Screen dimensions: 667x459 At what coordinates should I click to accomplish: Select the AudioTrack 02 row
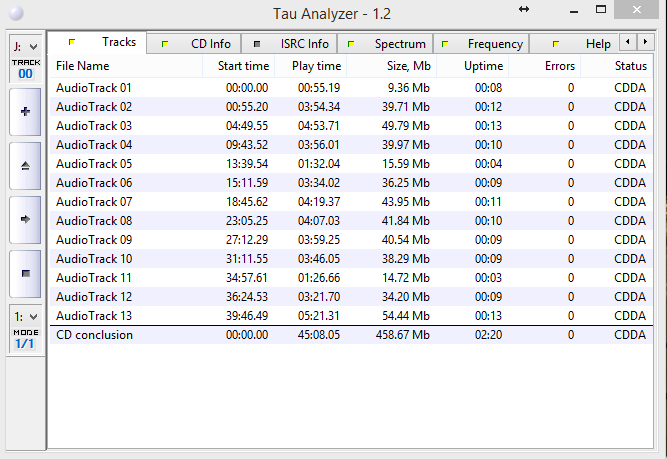pos(351,107)
